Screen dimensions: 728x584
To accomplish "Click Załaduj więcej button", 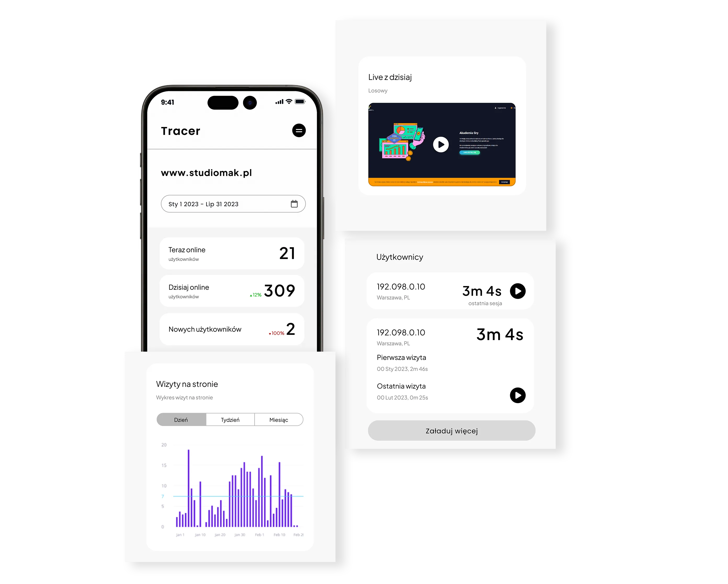I will click(451, 430).
